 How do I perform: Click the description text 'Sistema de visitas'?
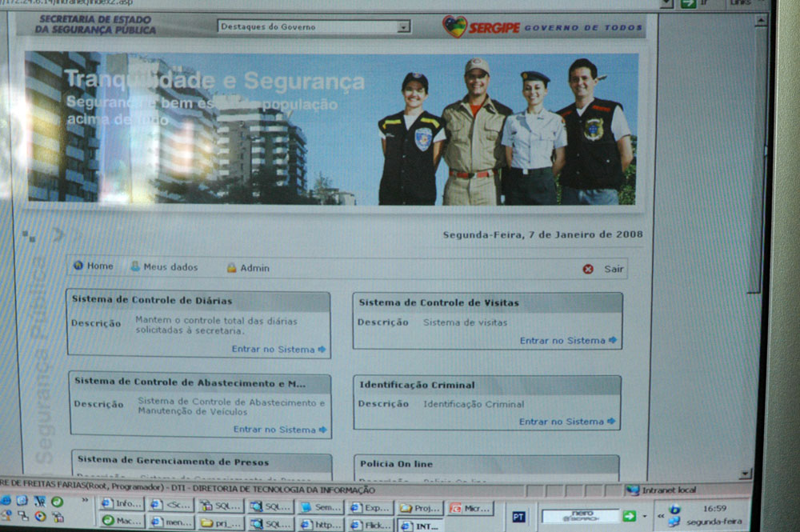pyautogui.click(x=465, y=322)
